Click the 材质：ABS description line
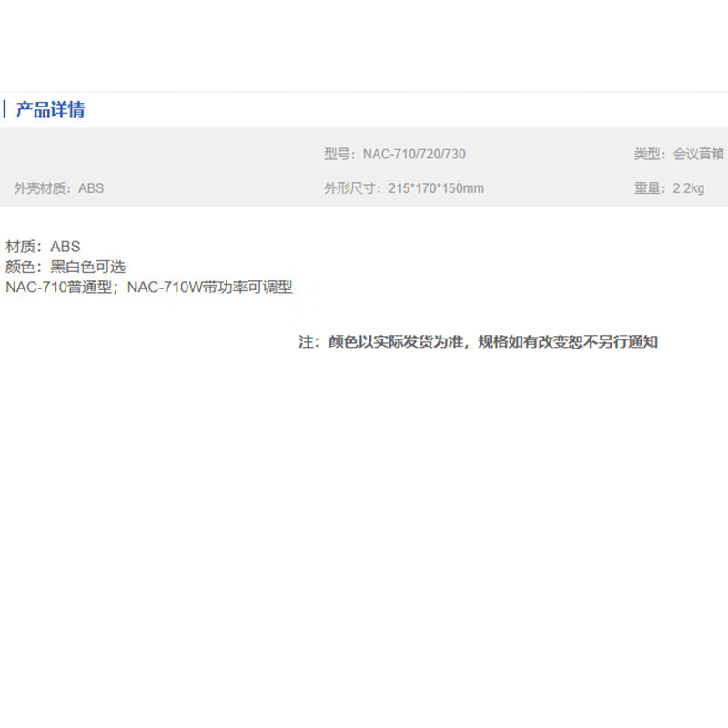The height and width of the screenshot is (728, 728). click(43, 247)
